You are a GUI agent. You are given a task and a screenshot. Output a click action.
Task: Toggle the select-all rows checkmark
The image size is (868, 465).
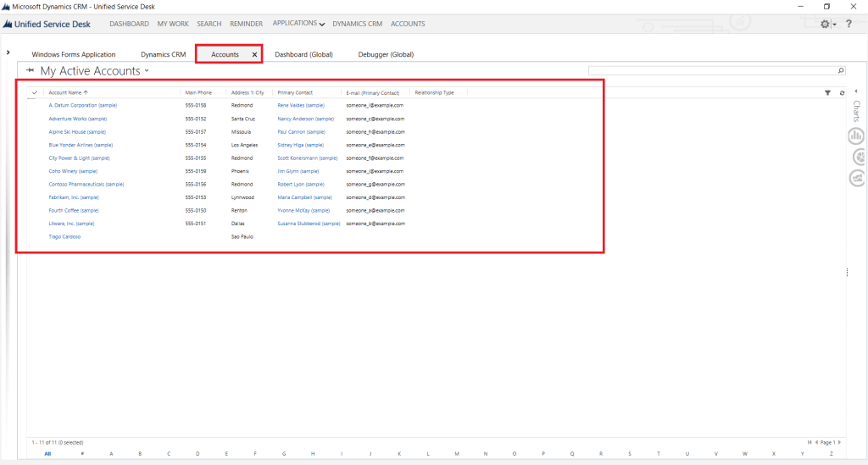34,92
